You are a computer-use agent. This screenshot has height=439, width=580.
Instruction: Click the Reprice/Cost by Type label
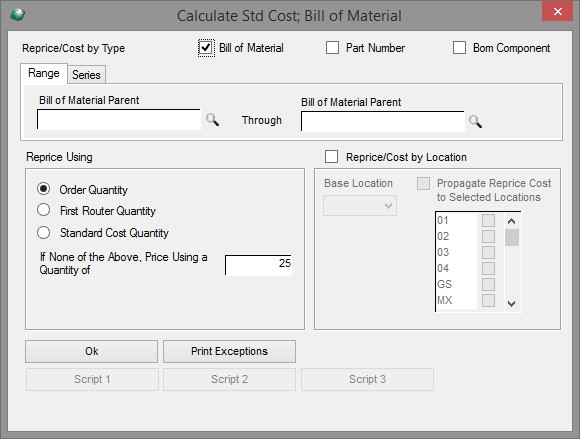(74, 48)
